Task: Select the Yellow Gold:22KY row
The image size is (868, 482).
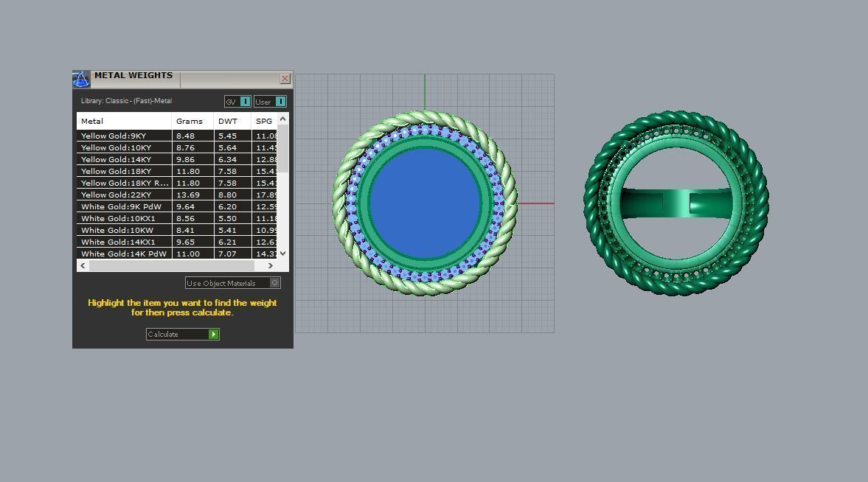Action: click(177, 195)
